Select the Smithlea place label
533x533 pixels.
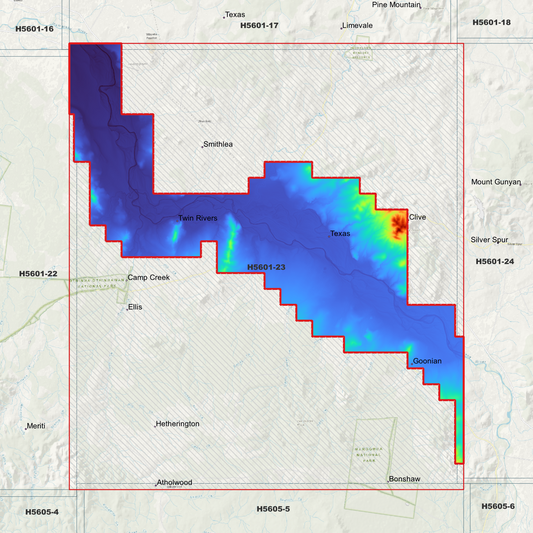pos(218,144)
